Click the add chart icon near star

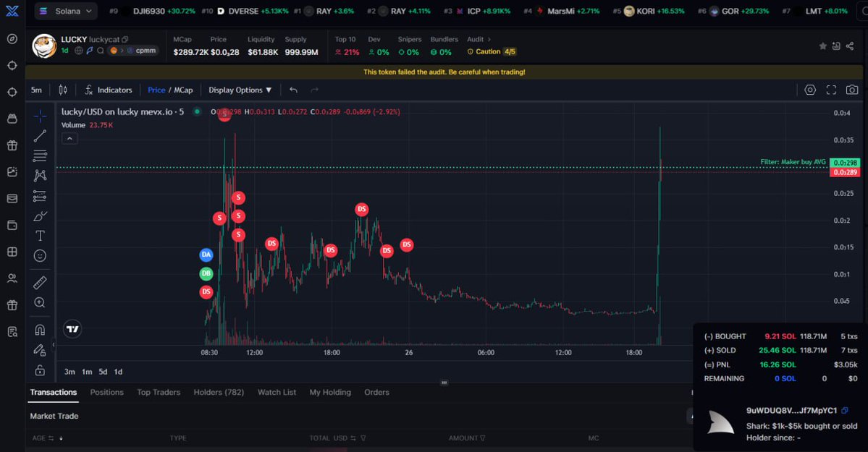pyautogui.click(x=836, y=46)
